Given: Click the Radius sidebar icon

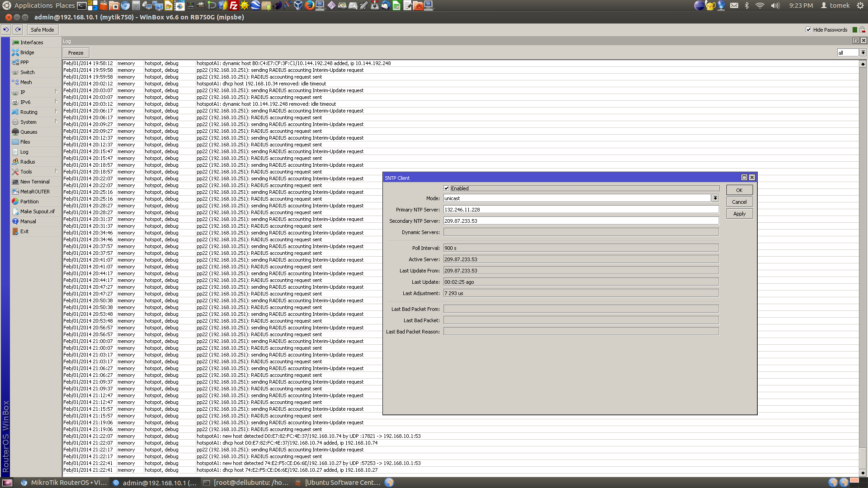Looking at the screenshot, I should point(15,162).
